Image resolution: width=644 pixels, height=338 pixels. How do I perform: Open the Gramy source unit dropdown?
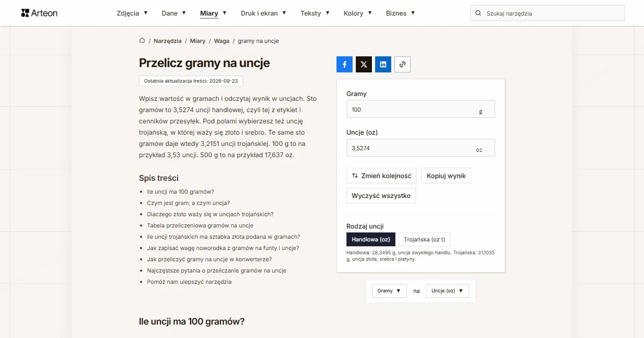click(390, 291)
